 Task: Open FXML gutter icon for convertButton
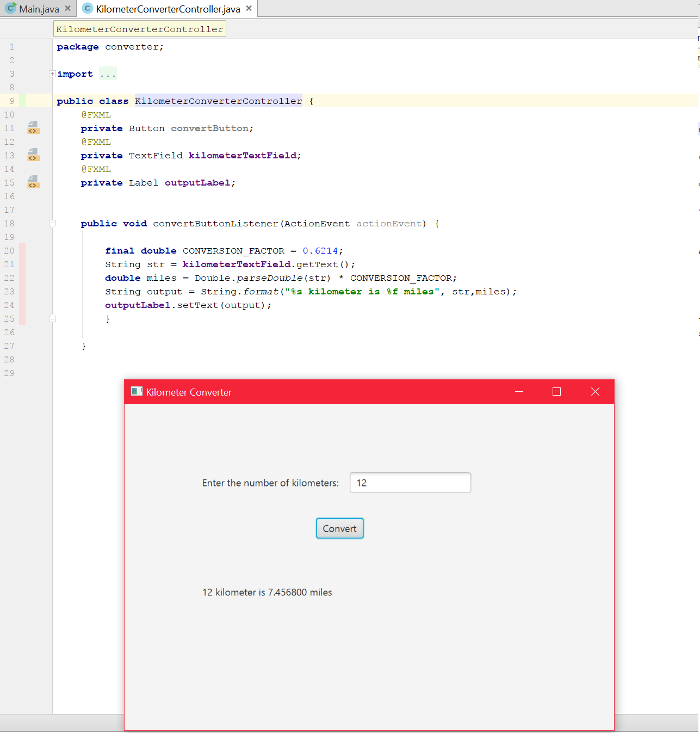[33, 128]
